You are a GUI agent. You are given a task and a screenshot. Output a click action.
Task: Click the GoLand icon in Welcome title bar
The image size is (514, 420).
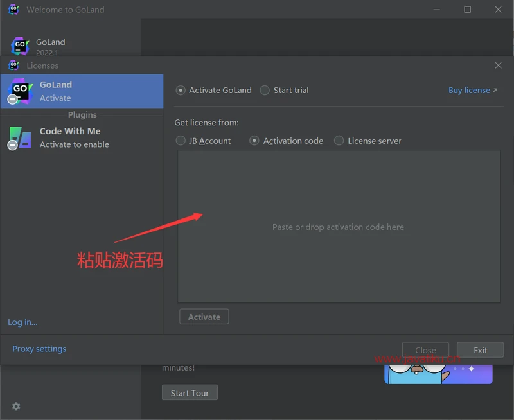(x=13, y=10)
